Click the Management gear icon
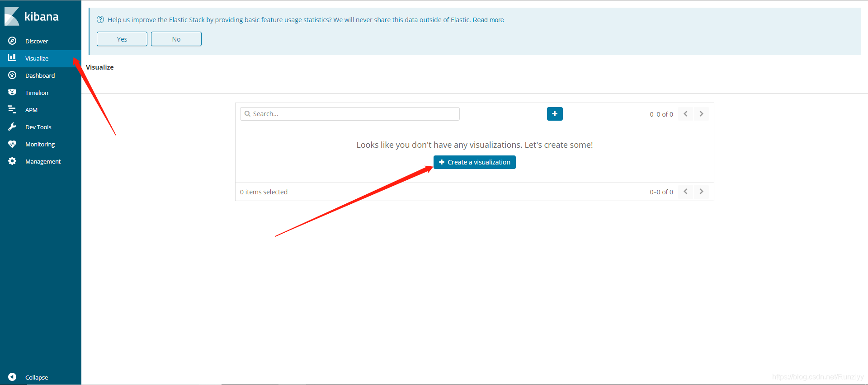868x385 pixels. pyautogui.click(x=12, y=161)
